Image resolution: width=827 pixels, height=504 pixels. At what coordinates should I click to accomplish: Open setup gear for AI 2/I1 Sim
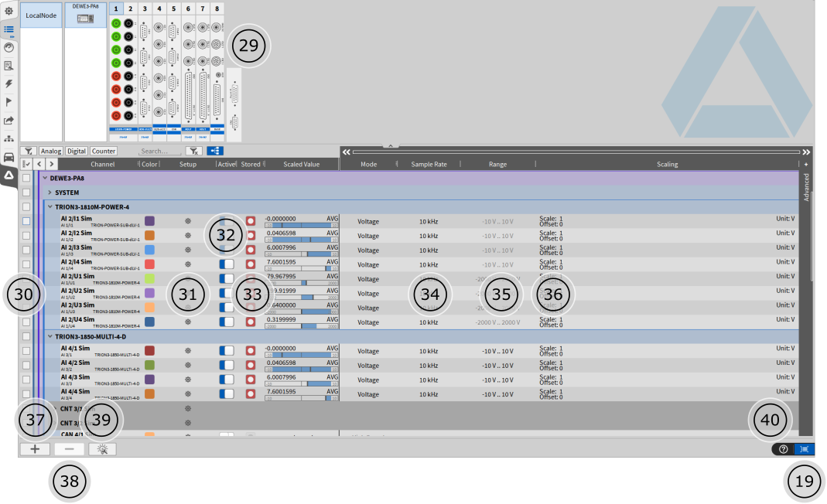(188, 221)
